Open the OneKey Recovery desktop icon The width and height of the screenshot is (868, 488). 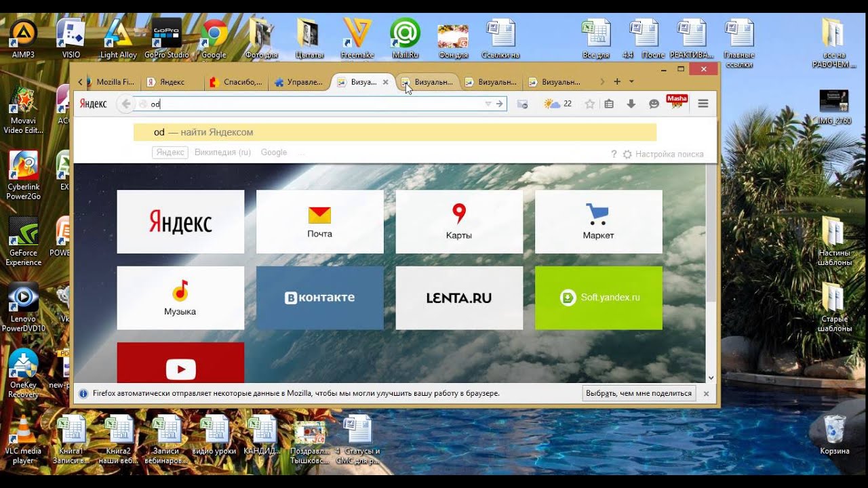pyautogui.click(x=24, y=374)
